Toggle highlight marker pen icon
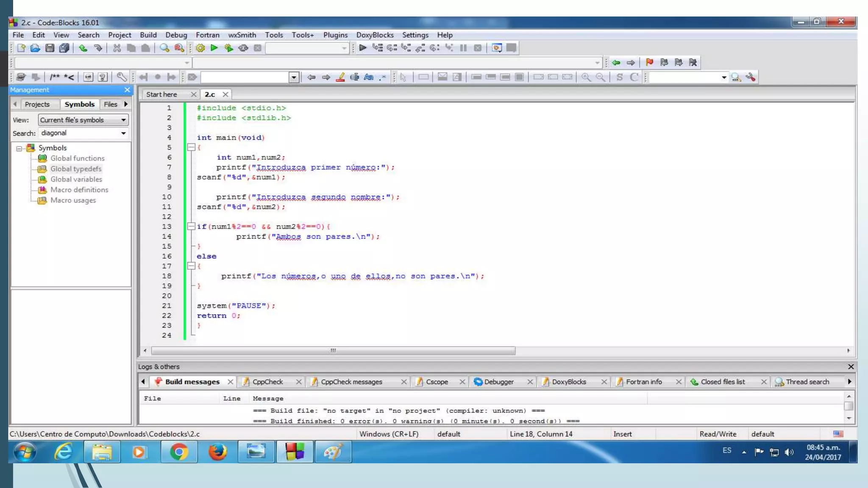 click(340, 77)
